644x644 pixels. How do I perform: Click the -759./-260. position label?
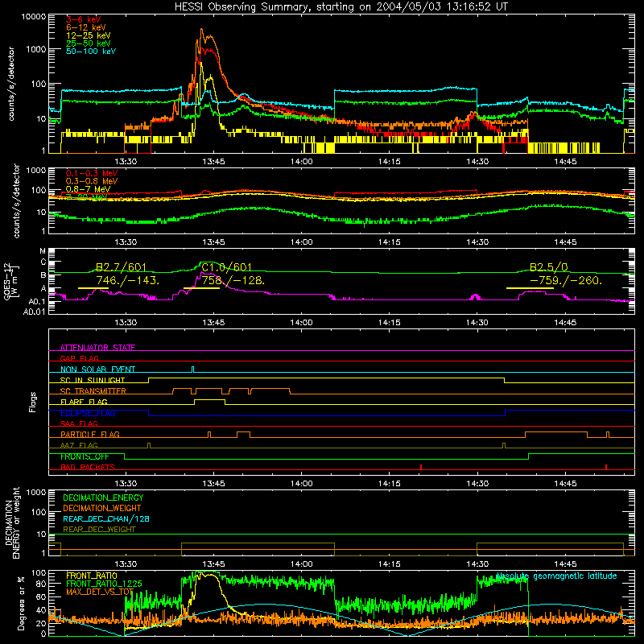click(x=566, y=280)
